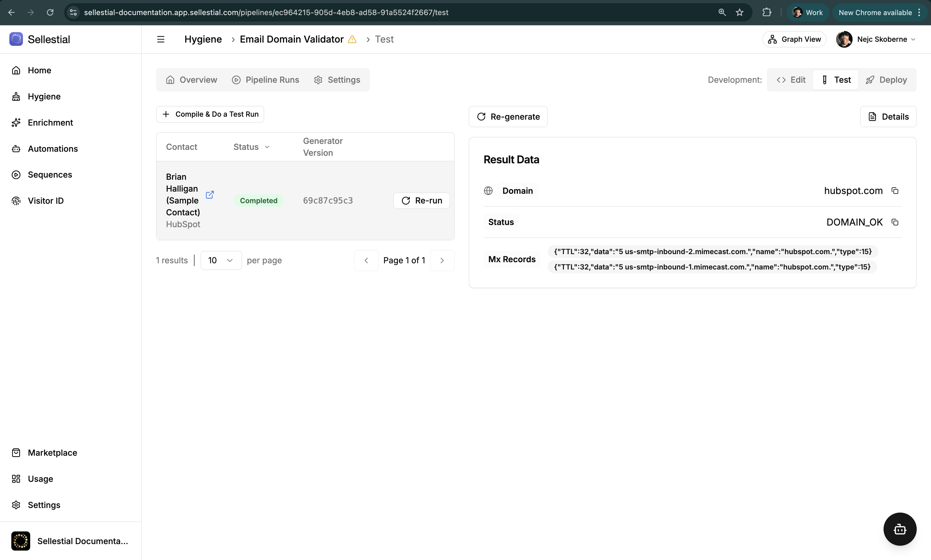Switch to Edit development mode
Viewport: 931px width, 560px height.
[x=791, y=79]
